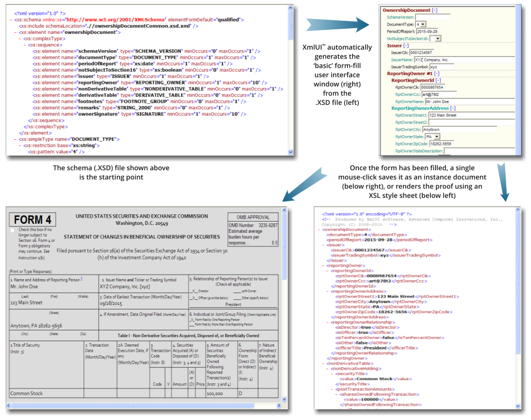The image size is (531, 420).
Task: Collapse the ReportingOwnerAddress section via [-]
Action: point(453,108)
